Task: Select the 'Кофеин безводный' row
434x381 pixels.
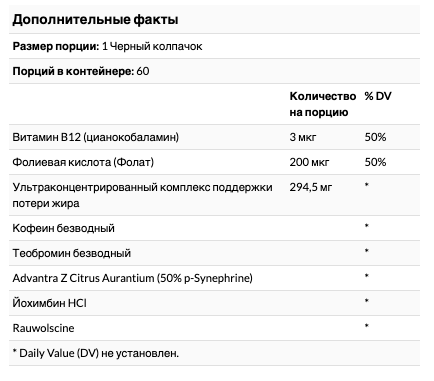Action: click(214, 228)
